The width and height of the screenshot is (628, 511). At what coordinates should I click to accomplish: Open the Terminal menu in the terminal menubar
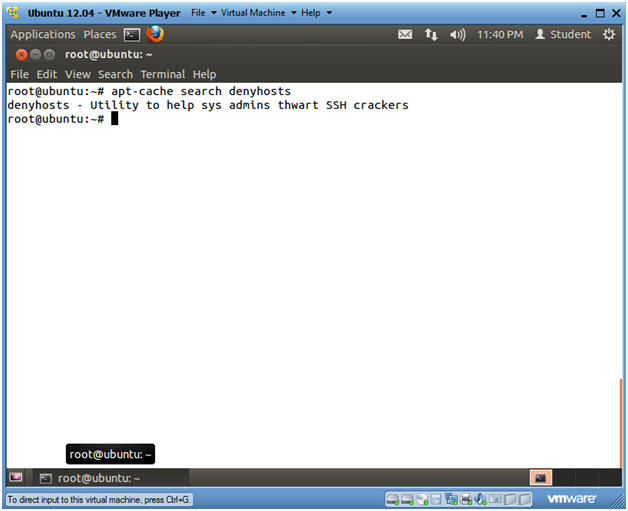point(163,74)
